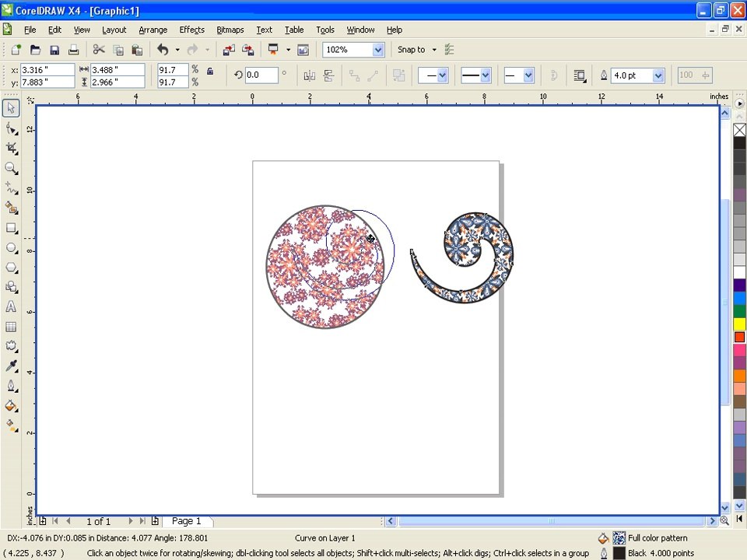The height and width of the screenshot is (560, 747).
Task: Select the Interactive Fill tool
Action: click(11, 425)
